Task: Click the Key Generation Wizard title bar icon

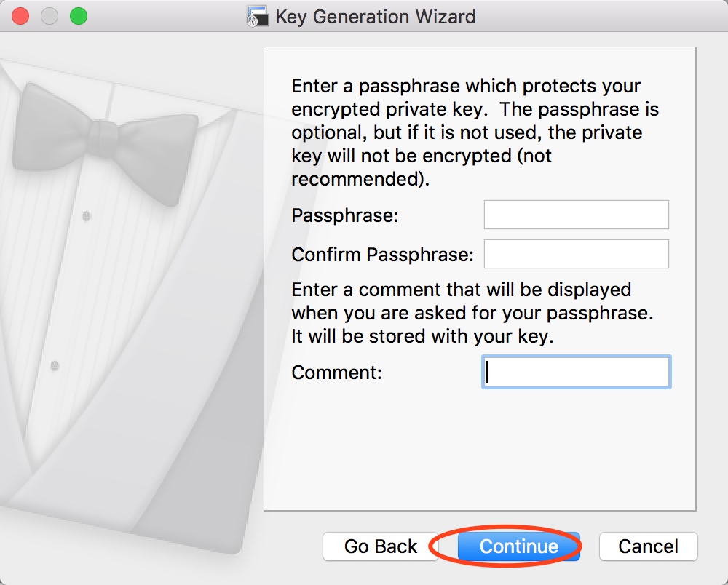Action: [x=258, y=16]
